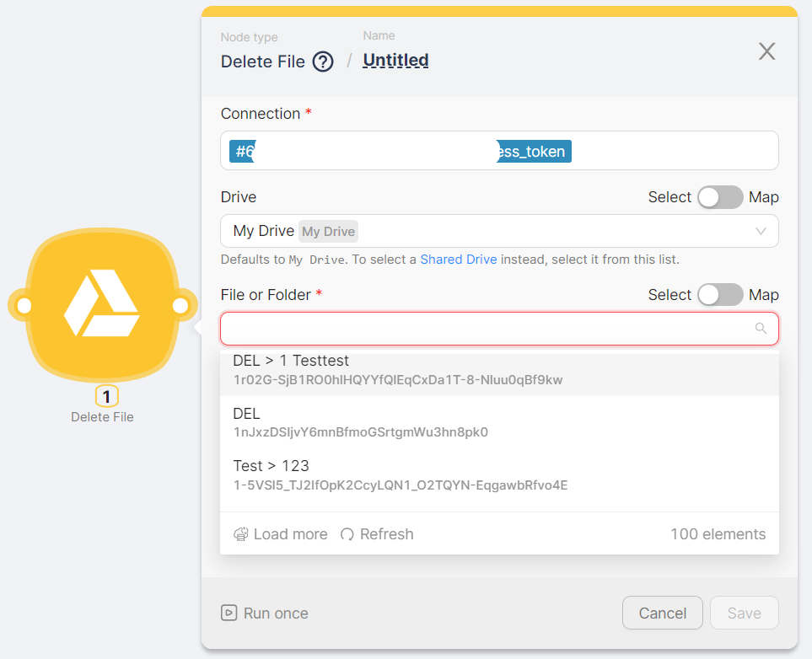Click the search magnifier in File or Folder field

pos(760,329)
